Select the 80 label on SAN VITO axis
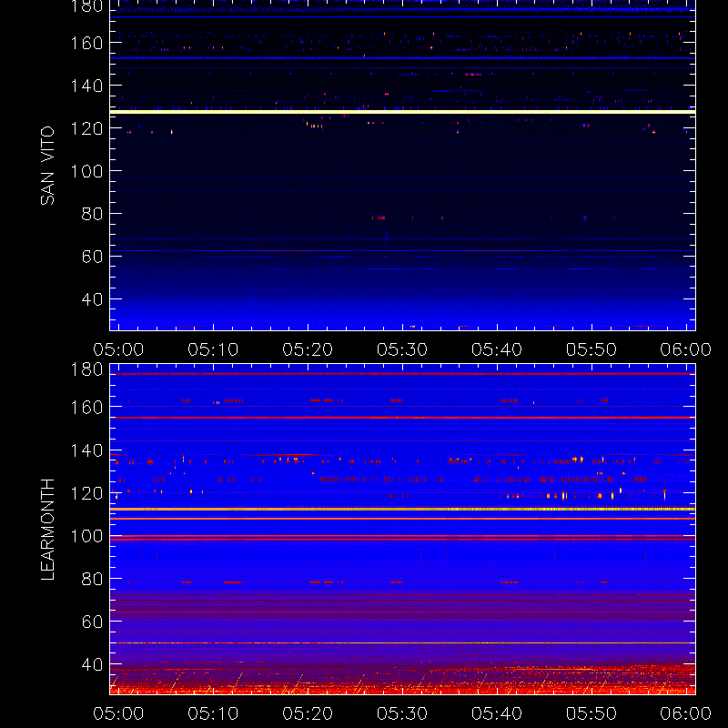 coord(92,214)
